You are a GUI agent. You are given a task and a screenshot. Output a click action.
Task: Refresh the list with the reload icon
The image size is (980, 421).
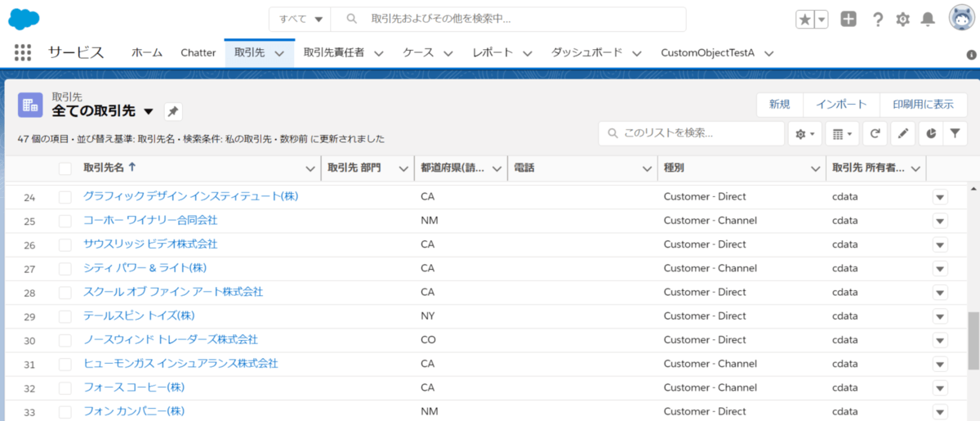(x=875, y=133)
